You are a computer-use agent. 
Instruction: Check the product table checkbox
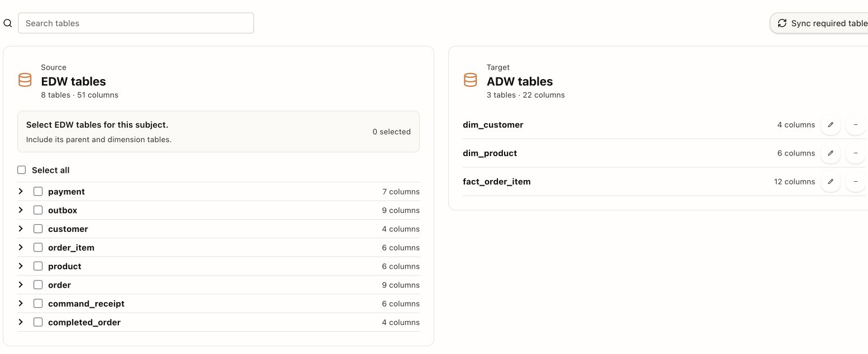click(38, 266)
